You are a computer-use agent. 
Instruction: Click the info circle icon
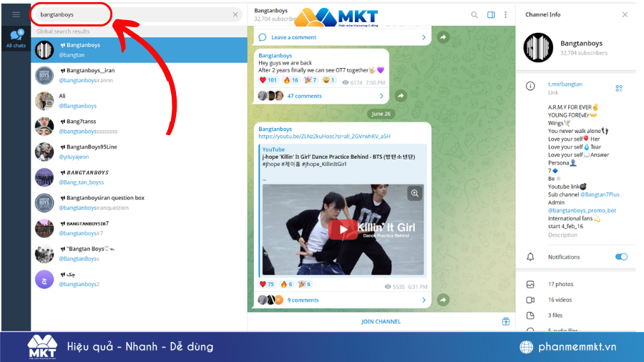pyautogui.click(x=530, y=86)
